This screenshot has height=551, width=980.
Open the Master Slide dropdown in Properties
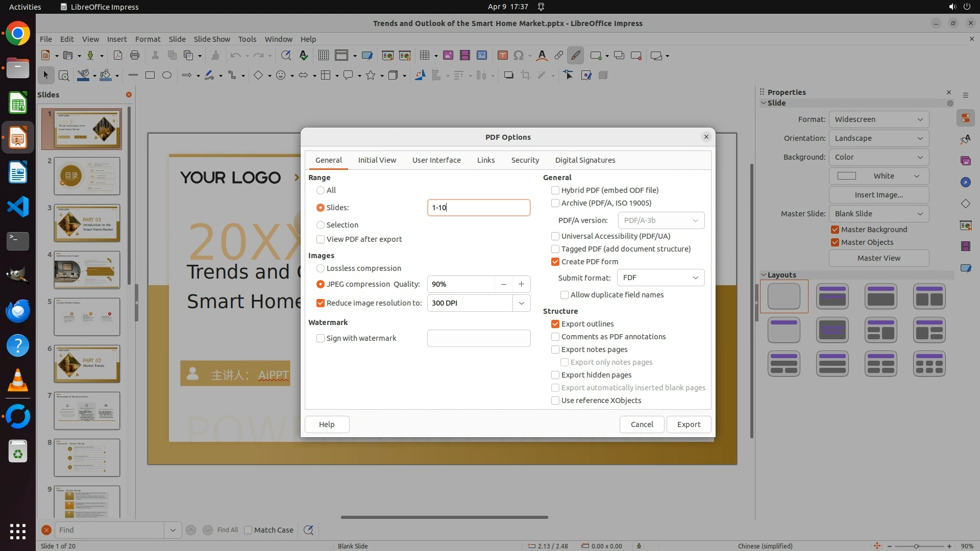[x=878, y=214]
